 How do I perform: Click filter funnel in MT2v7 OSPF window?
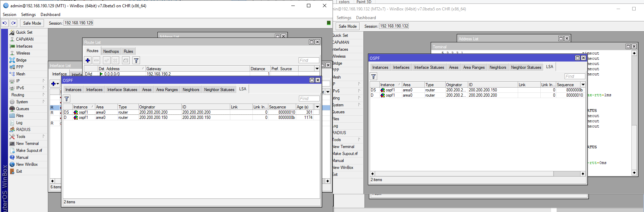[x=373, y=76]
